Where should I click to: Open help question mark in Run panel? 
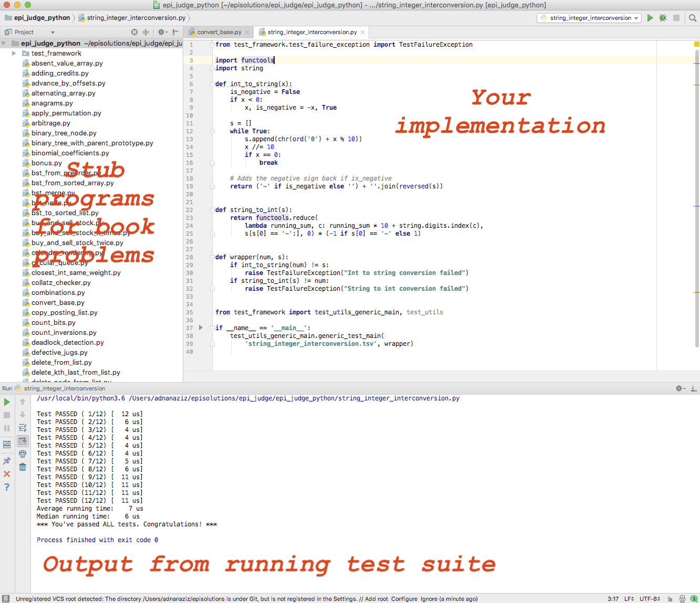click(7, 487)
